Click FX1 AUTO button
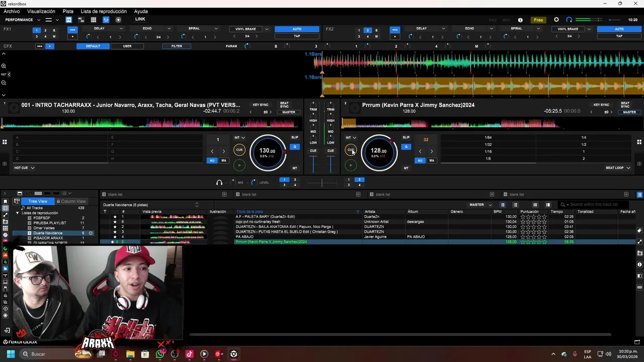 pos(297,29)
